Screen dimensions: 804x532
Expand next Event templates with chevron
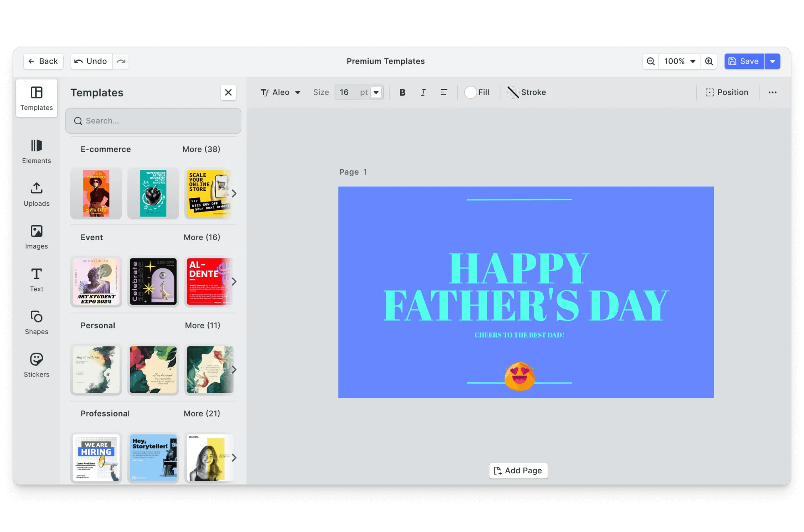pos(234,281)
